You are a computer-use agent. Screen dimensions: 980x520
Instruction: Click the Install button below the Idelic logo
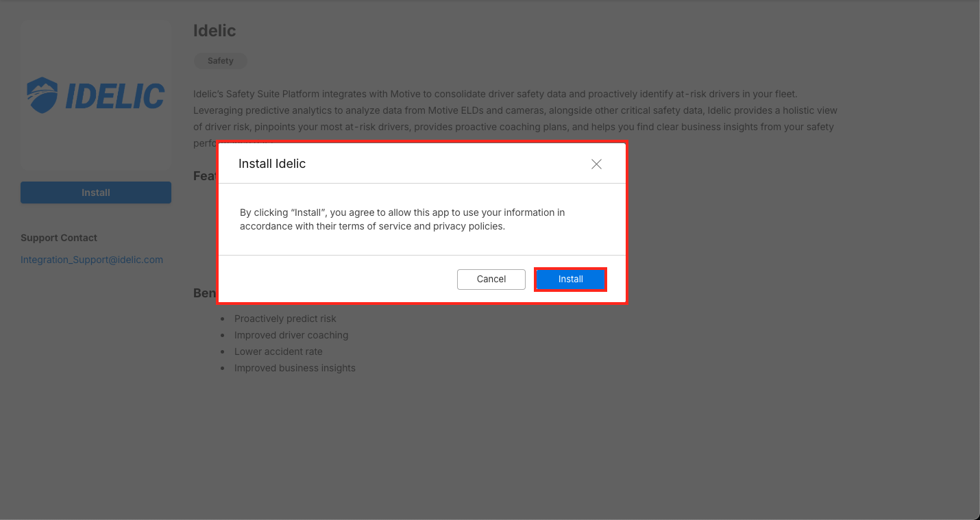[x=96, y=193]
